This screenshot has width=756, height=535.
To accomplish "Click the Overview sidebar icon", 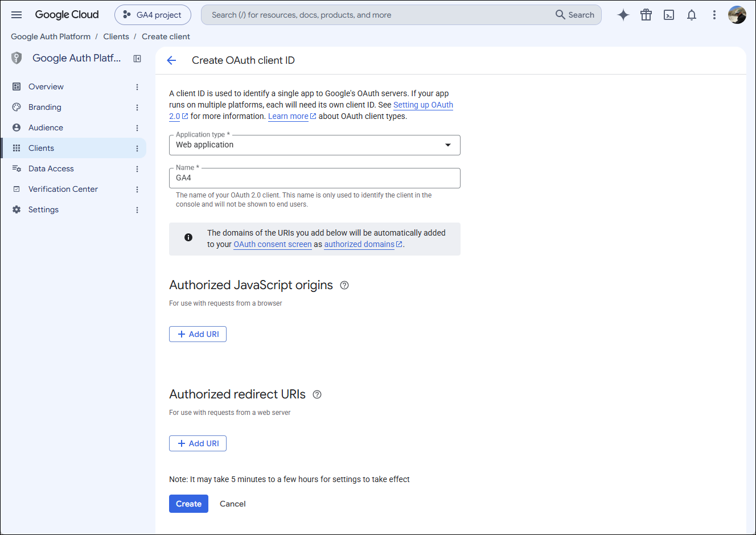I will click(17, 87).
